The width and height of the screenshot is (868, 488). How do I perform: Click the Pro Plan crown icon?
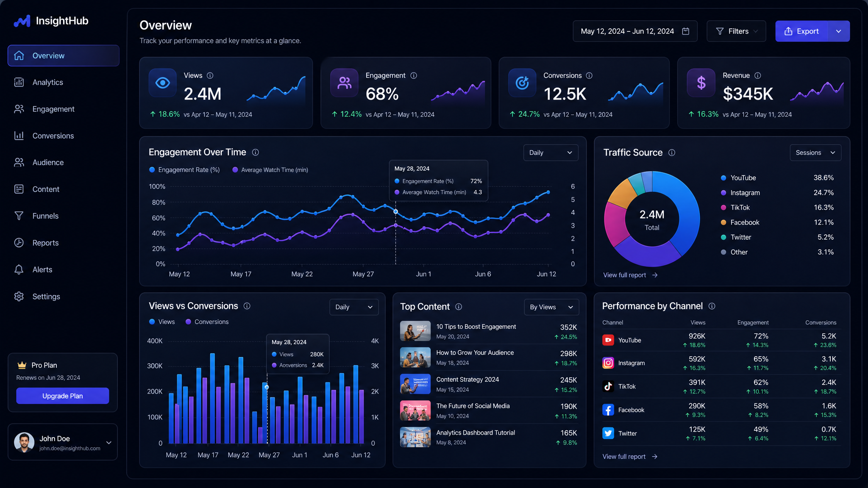click(22, 365)
